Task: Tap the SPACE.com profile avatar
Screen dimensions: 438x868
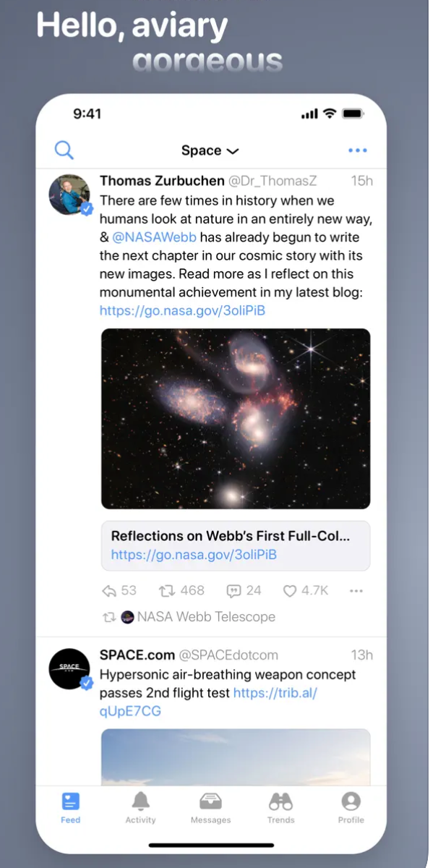Action: click(69, 668)
